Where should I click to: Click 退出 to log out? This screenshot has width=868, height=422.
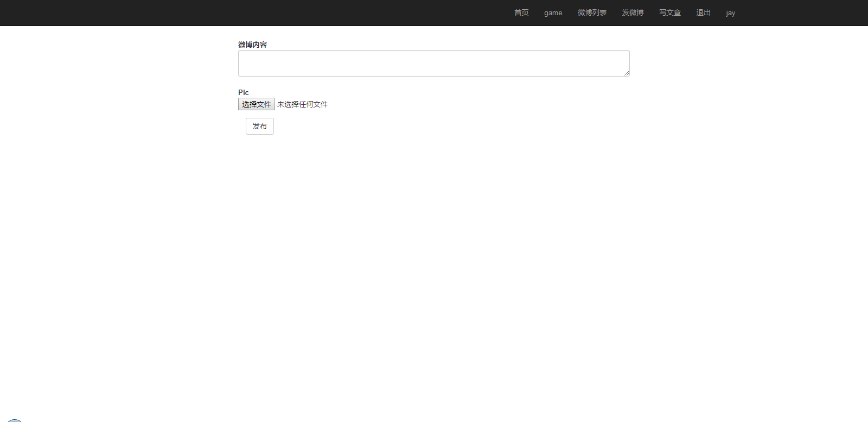point(704,12)
